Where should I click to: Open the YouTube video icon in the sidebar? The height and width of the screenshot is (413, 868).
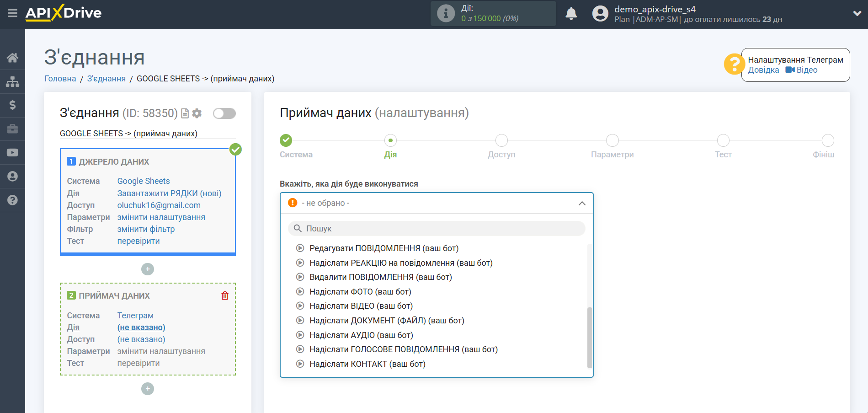(12, 153)
